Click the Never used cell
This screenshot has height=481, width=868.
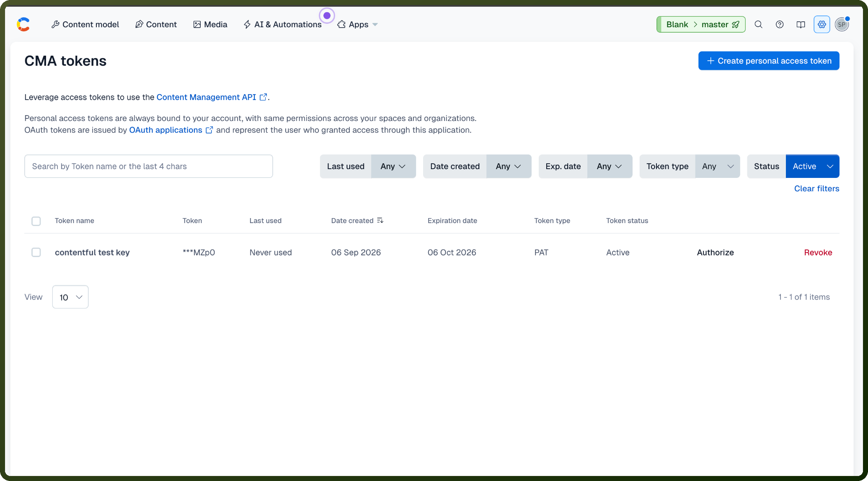271,252
